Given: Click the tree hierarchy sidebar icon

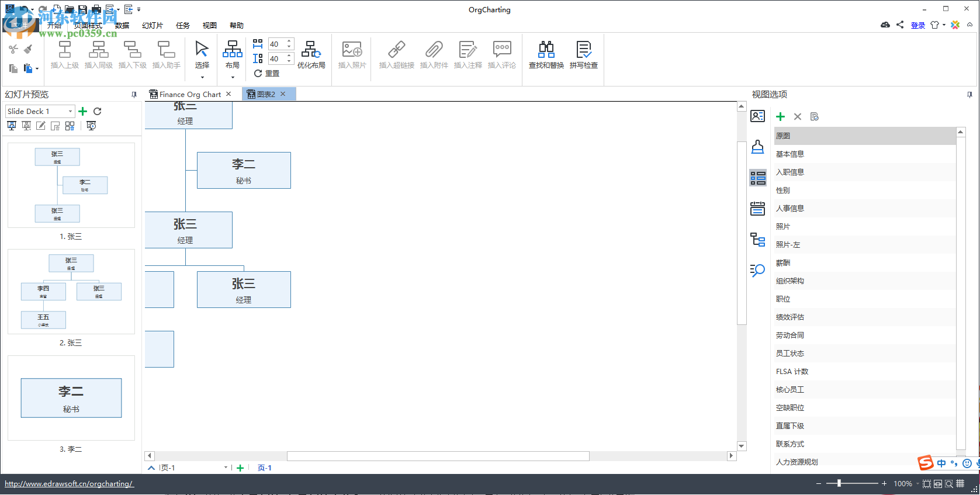Looking at the screenshot, I should tap(758, 239).
